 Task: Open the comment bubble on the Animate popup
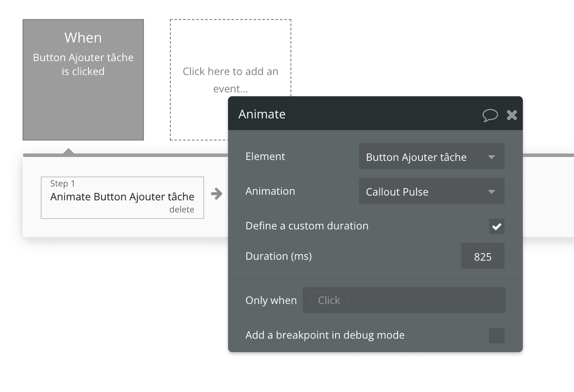(x=490, y=115)
